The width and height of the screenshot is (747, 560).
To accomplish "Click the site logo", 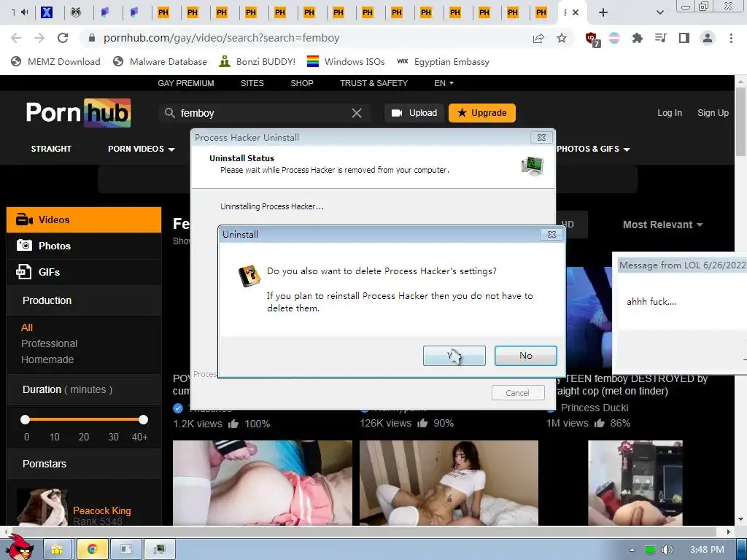I will (x=78, y=113).
